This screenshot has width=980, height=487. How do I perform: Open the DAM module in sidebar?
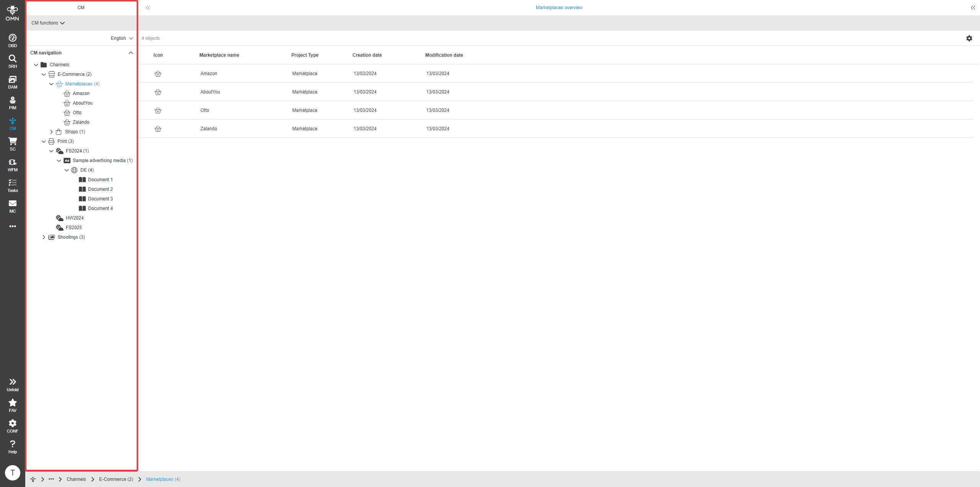coord(13,82)
